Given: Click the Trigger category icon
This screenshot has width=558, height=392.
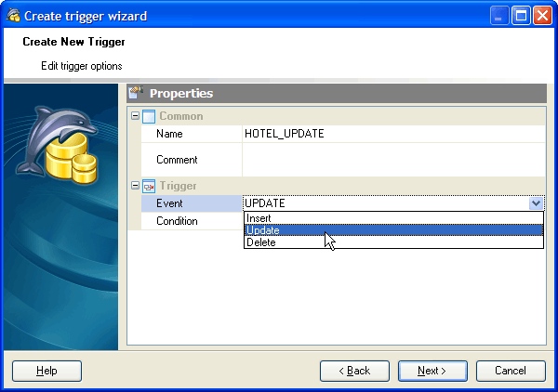Looking at the screenshot, I should tap(148, 186).
